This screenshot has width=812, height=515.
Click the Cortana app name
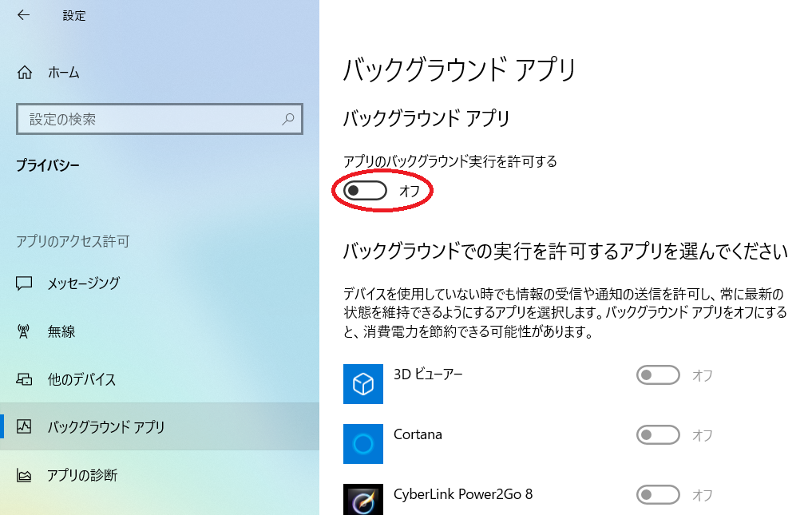pyautogui.click(x=418, y=434)
